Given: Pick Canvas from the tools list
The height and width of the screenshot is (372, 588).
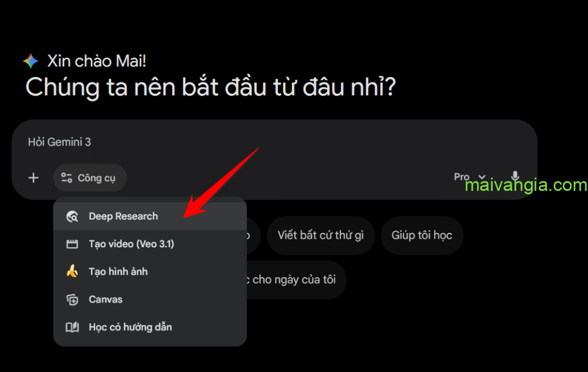Looking at the screenshot, I should [x=150, y=299].
